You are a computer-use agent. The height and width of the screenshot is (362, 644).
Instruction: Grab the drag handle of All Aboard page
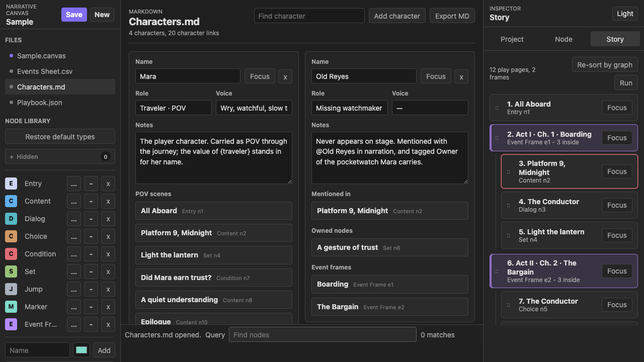click(497, 108)
